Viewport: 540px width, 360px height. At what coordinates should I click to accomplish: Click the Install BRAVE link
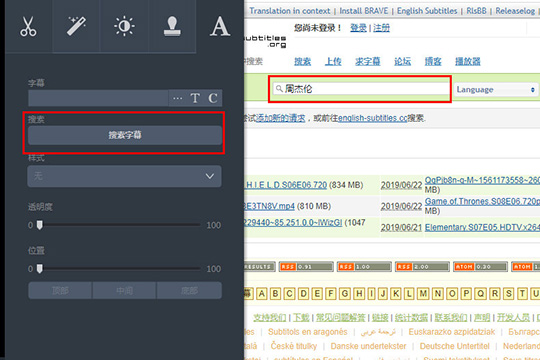(364, 11)
